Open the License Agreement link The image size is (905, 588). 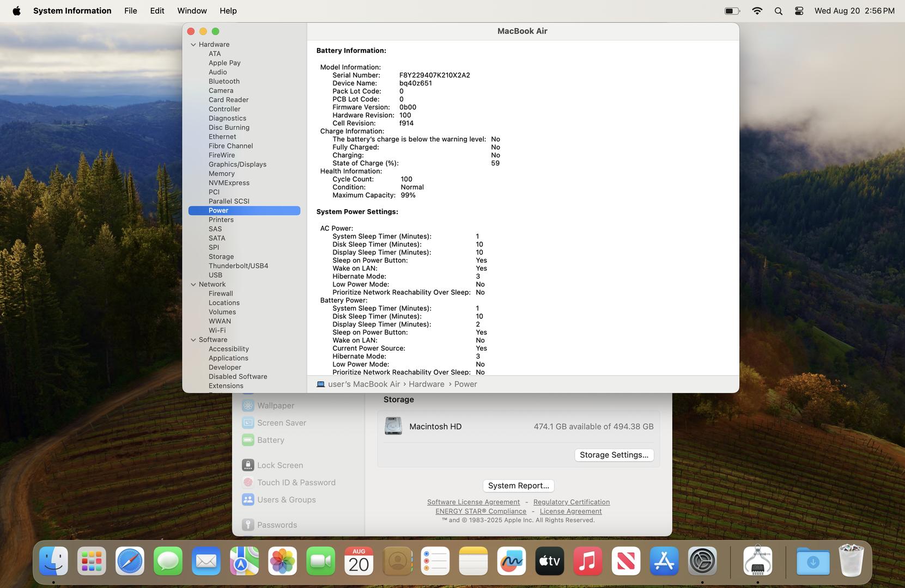570,511
